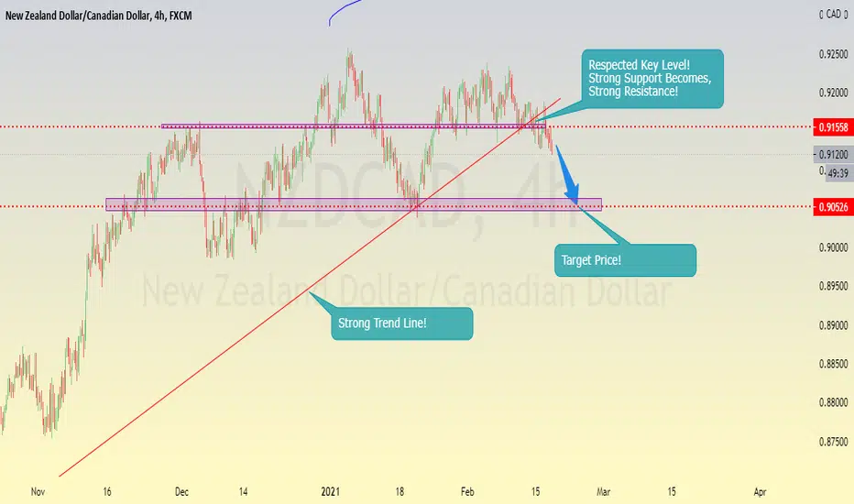The width and height of the screenshot is (854, 504).
Task: Select the 0.90000 price axis label
Action: click(833, 248)
